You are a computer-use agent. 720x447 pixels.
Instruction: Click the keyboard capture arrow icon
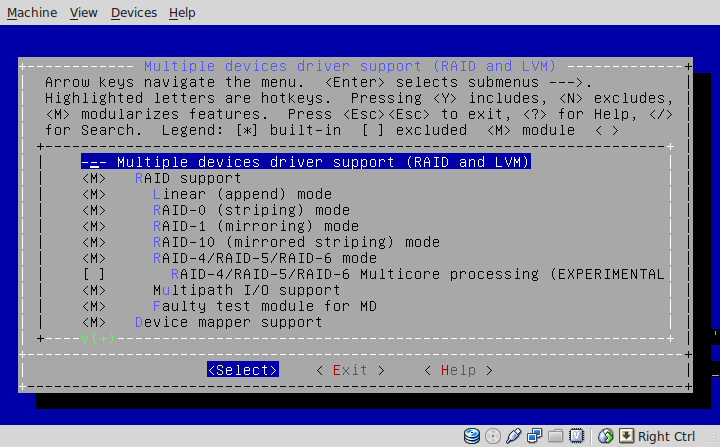tap(626, 436)
